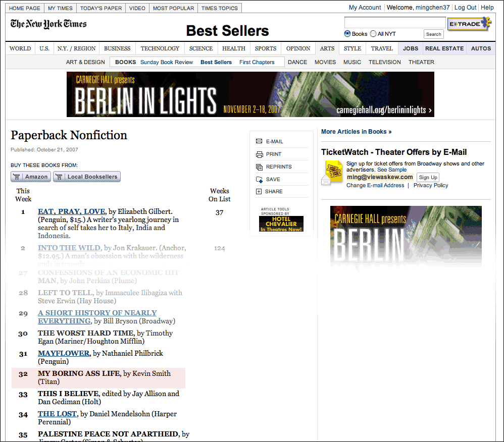
Task: Open THE LOST book link
Action: click(57, 414)
